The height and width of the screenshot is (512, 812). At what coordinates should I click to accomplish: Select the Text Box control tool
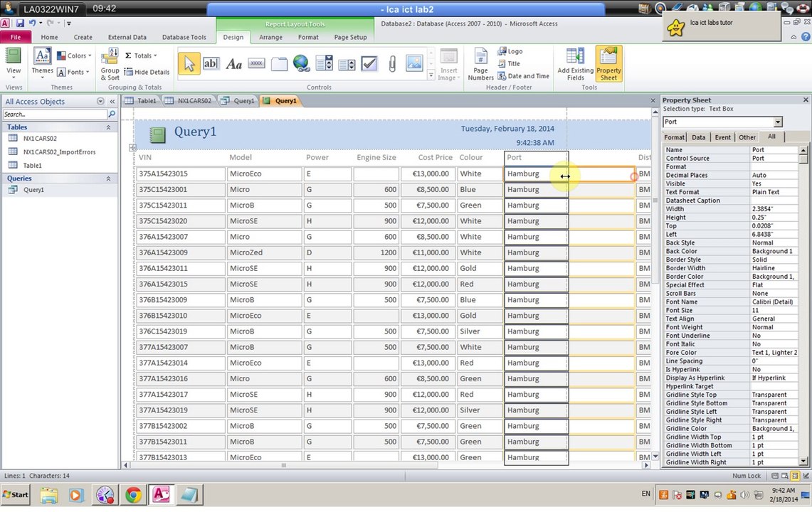211,64
